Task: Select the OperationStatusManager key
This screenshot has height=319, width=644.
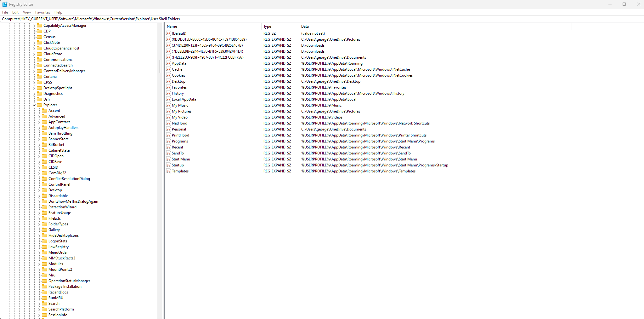Action: [x=69, y=281]
